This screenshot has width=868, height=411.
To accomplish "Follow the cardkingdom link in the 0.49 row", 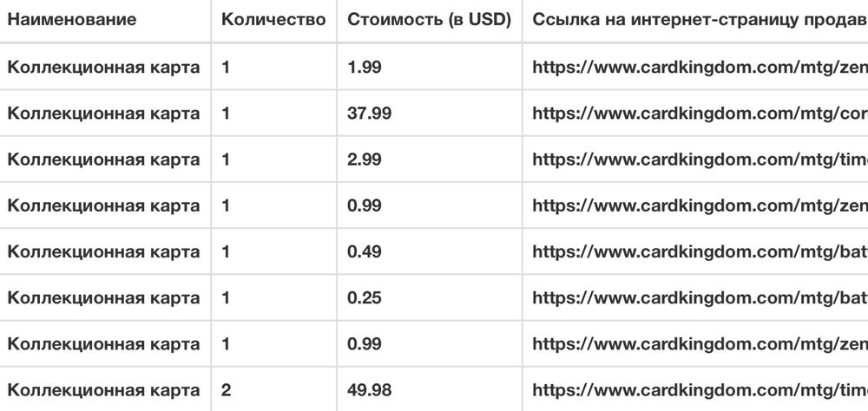I will pos(699,251).
